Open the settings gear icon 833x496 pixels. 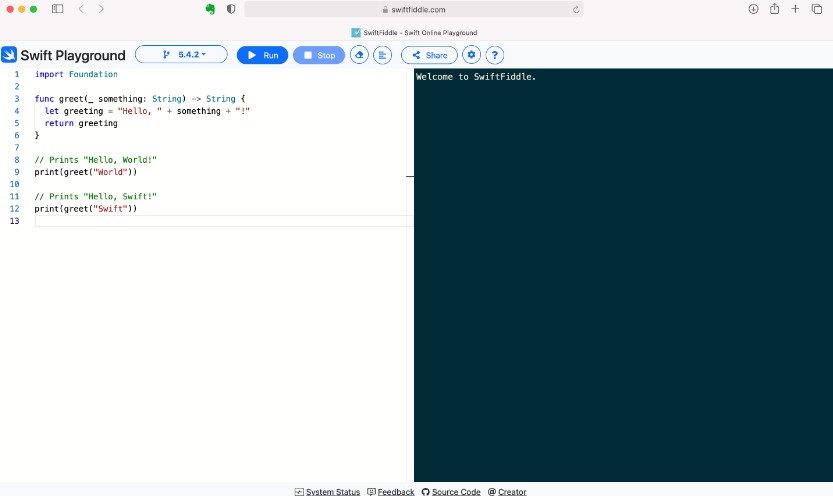[x=472, y=55]
